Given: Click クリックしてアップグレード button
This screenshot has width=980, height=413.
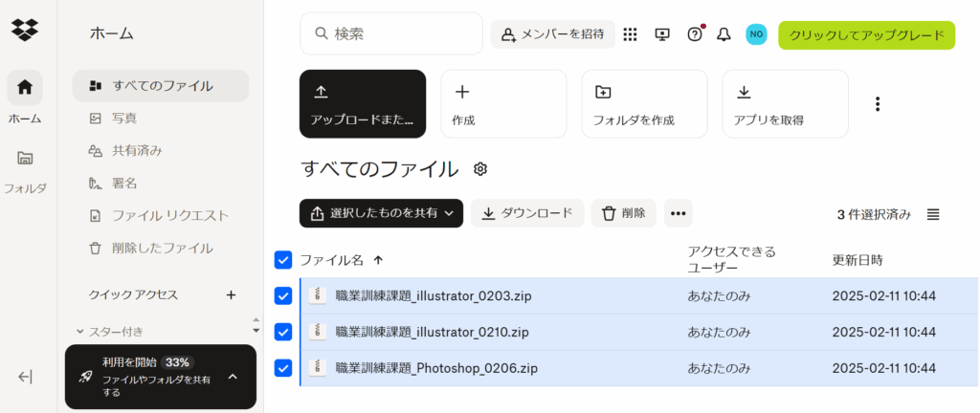Looking at the screenshot, I should point(866,35).
